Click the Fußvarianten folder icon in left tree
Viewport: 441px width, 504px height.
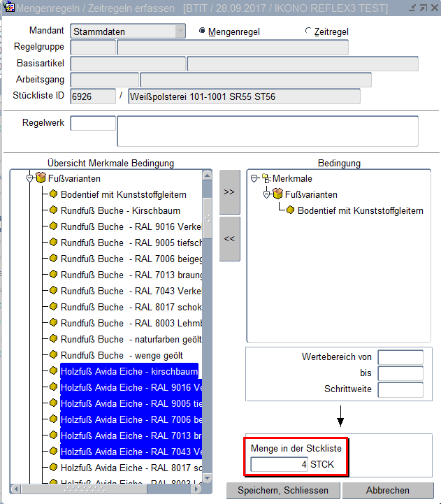coord(41,178)
